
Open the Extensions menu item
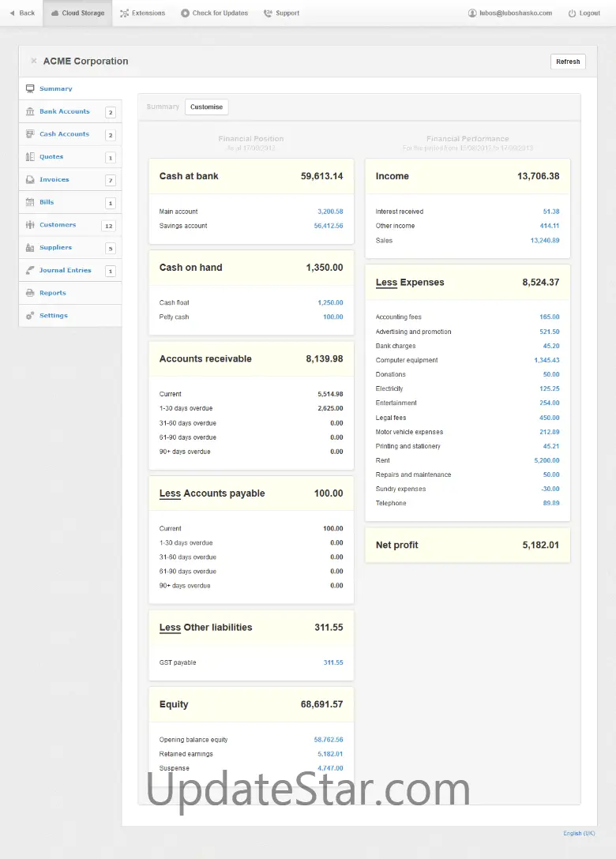(142, 13)
